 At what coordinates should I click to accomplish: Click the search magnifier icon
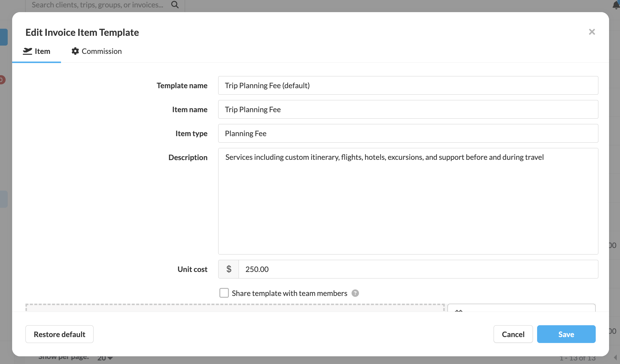click(175, 5)
